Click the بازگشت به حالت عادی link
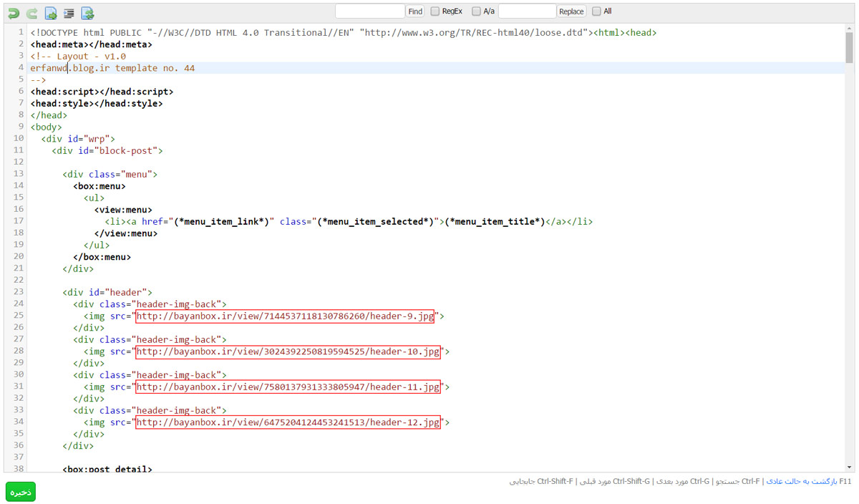Viewport: 859px width, 504px height. (x=802, y=481)
